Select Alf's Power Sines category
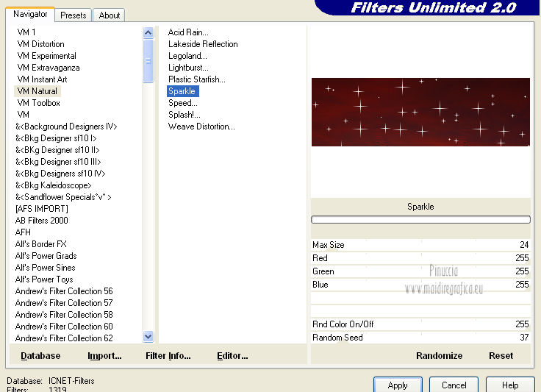This screenshot has width=541, height=392. (45, 268)
